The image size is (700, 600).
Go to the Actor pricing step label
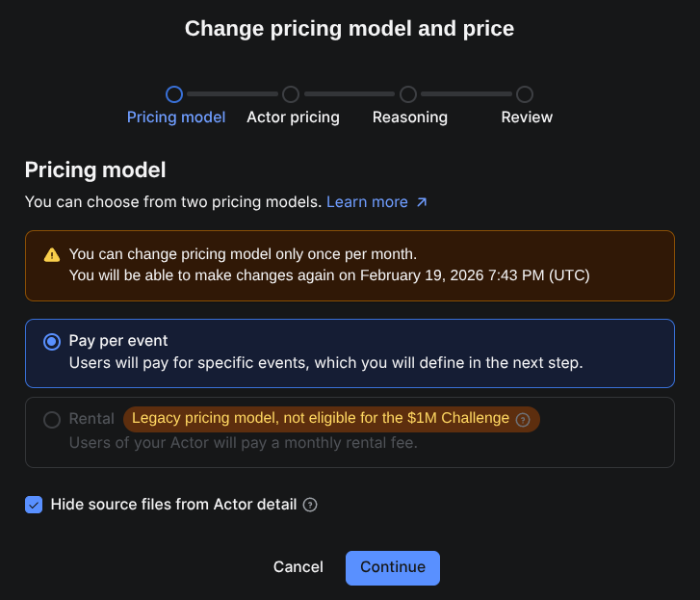coord(293,117)
